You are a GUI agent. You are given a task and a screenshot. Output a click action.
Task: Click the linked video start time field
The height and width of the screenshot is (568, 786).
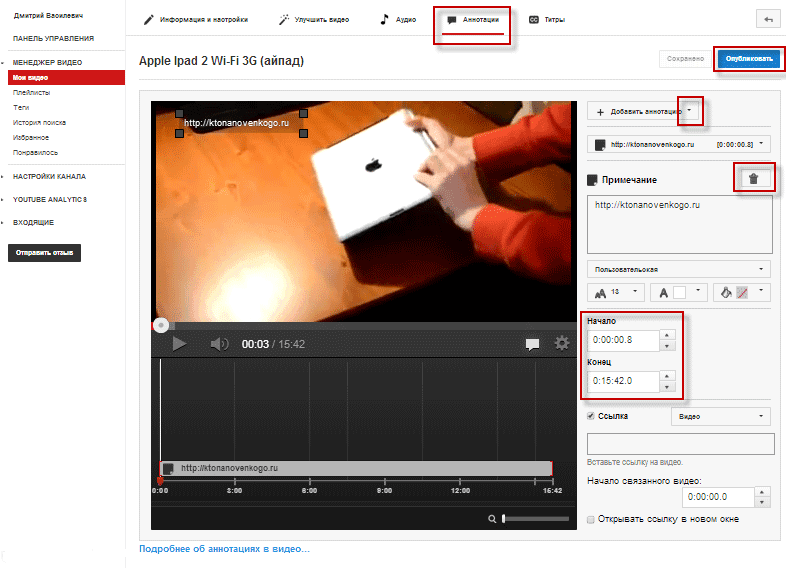pyautogui.click(x=718, y=497)
